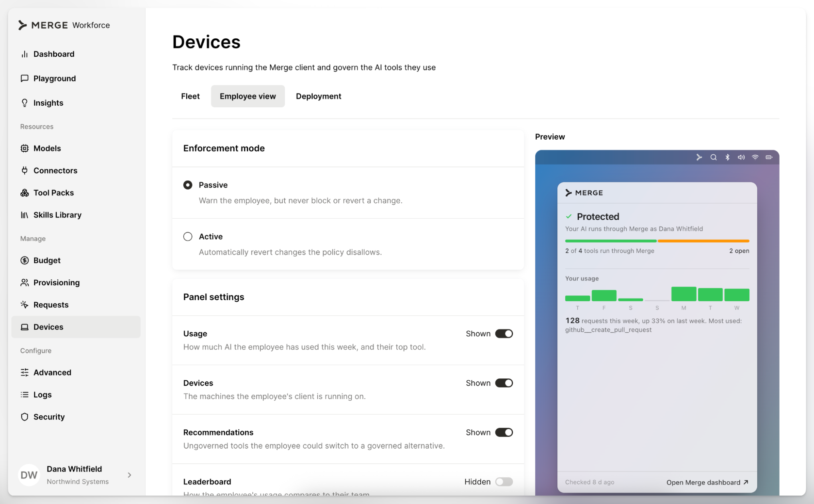Click the Skills Library books icon
Screen dimensions: 814x504
tap(24, 215)
